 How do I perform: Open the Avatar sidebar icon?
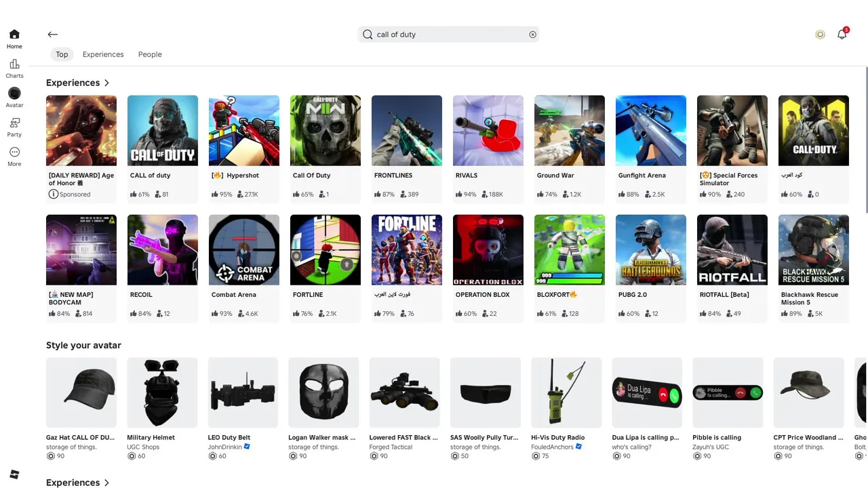(14, 93)
